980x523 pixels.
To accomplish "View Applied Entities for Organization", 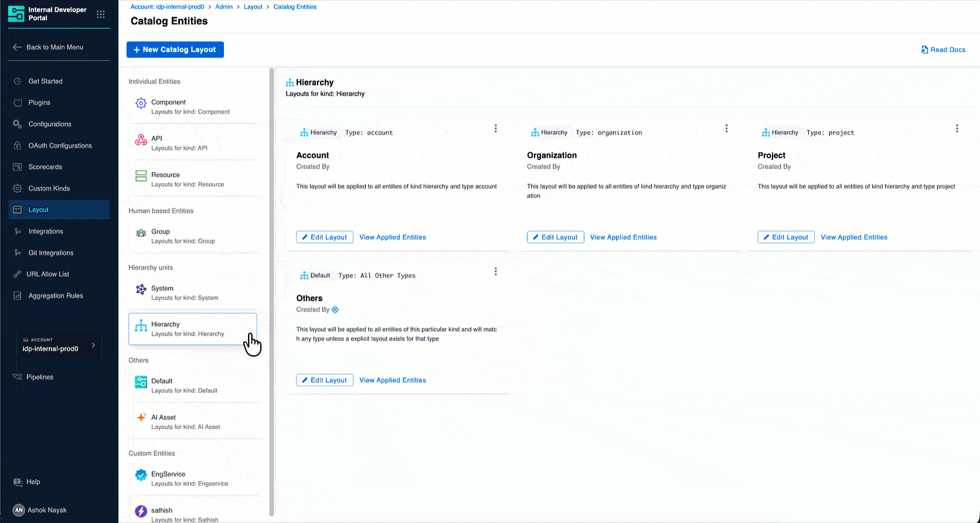I will pos(624,237).
